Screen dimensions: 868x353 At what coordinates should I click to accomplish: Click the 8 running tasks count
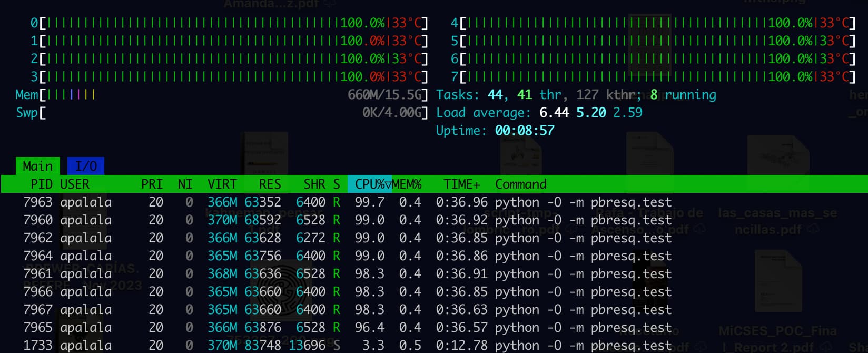tap(683, 95)
